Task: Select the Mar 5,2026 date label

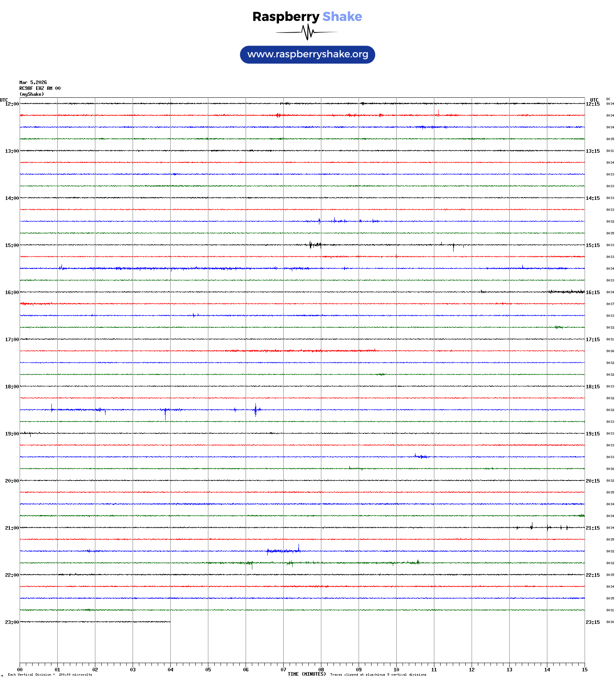Action: tap(33, 82)
